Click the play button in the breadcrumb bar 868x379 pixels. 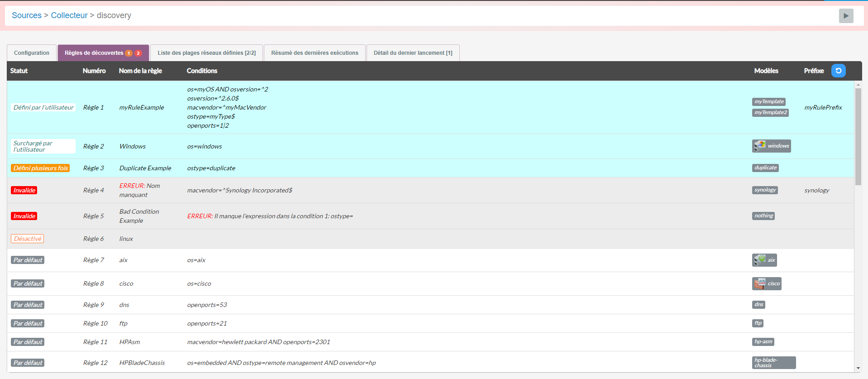845,16
